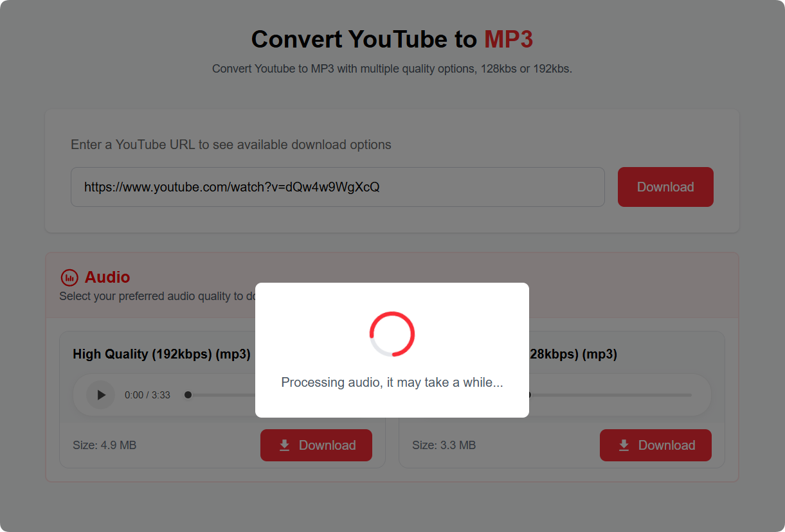The width and height of the screenshot is (785, 532).
Task: Click the YouTube URL input field
Action: (x=338, y=187)
